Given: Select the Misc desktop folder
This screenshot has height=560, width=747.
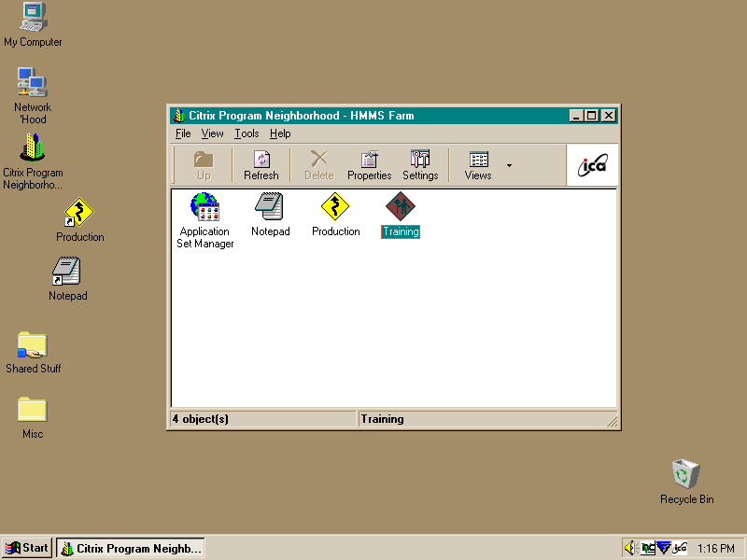Looking at the screenshot, I should click(33, 417).
